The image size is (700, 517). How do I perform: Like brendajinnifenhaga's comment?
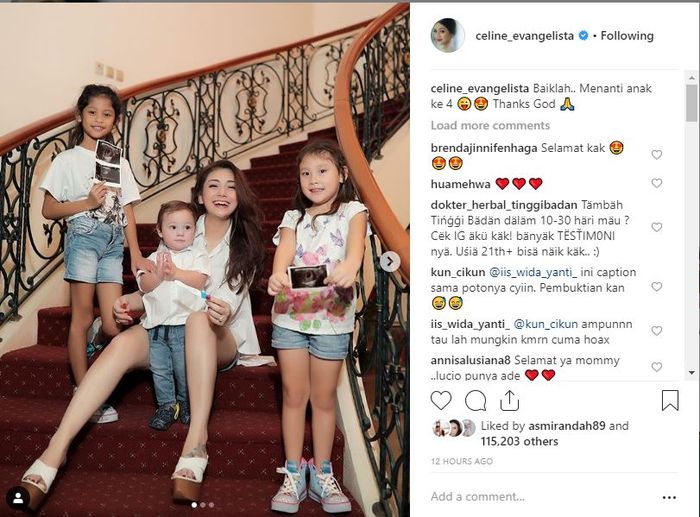656,154
